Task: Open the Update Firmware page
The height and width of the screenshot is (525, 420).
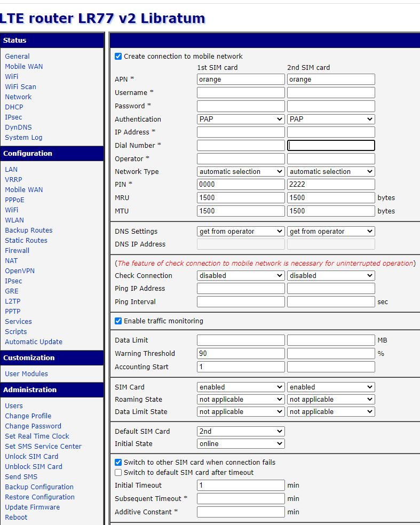Action: point(32,507)
